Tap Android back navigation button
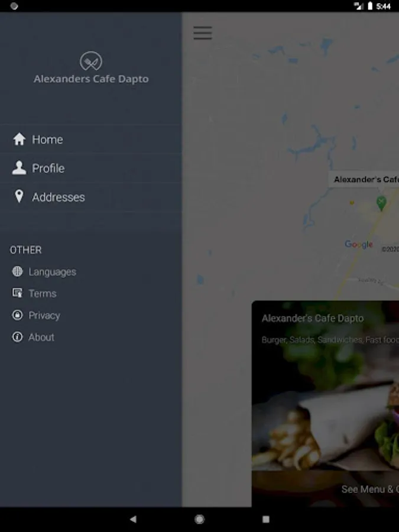 [x=133, y=519]
